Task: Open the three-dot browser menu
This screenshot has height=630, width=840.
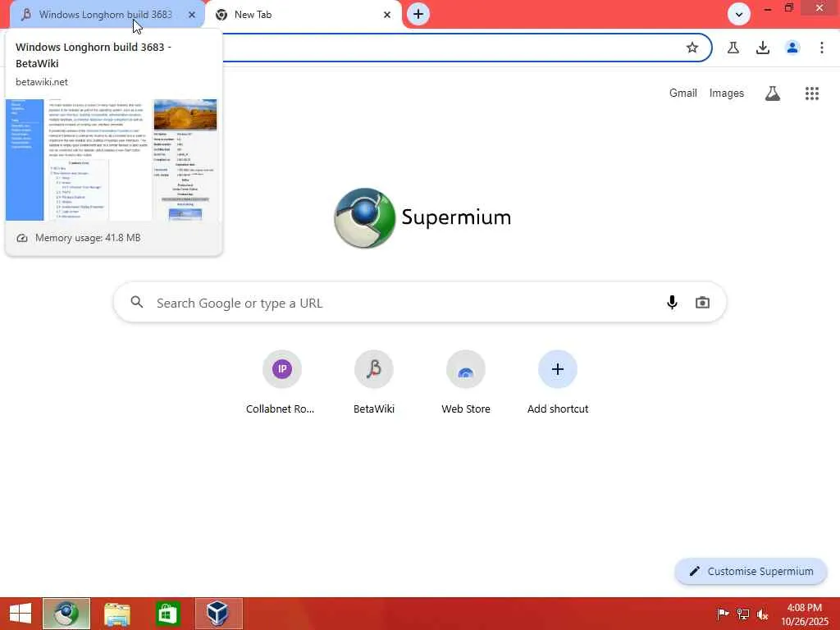Action: click(821, 48)
